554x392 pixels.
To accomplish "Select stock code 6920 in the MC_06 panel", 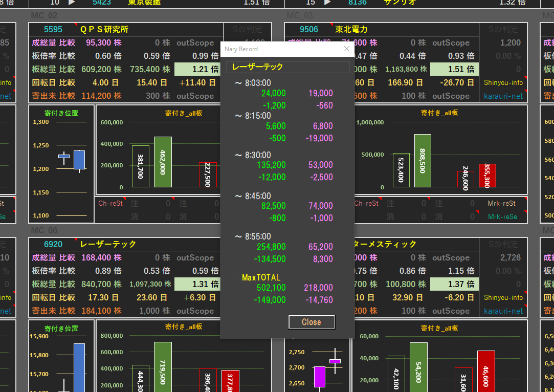I will 53,245.
